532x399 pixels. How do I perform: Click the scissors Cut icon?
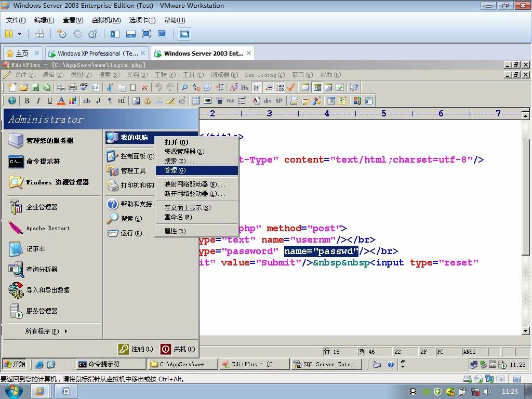pyautogui.click(x=109, y=87)
